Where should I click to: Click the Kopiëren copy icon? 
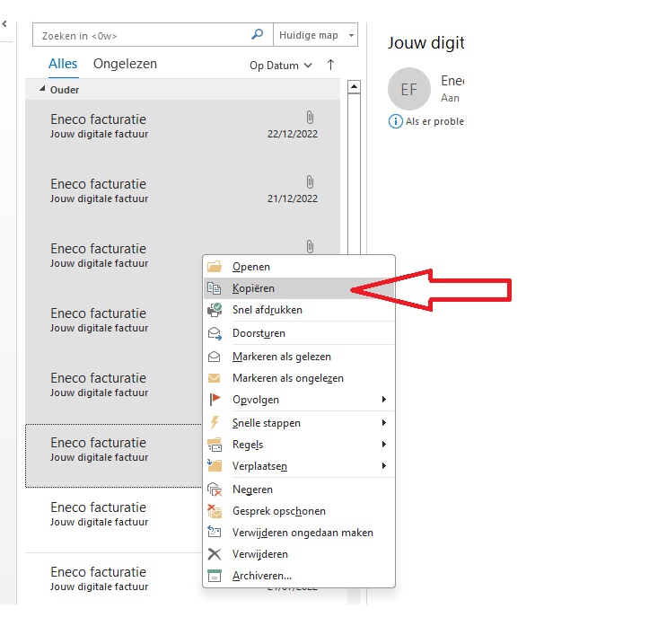click(215, 288)
